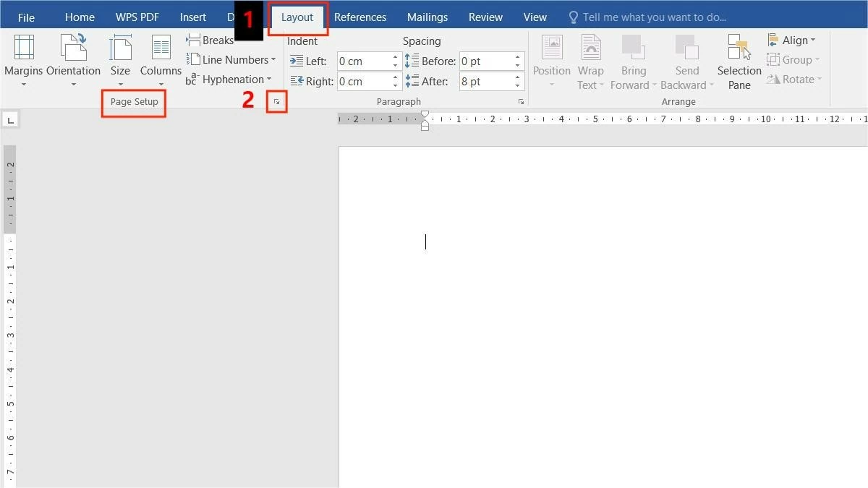Viewport: 868px width, 488px height.
Task: Expand the Group dropdown
Action: 793,59
